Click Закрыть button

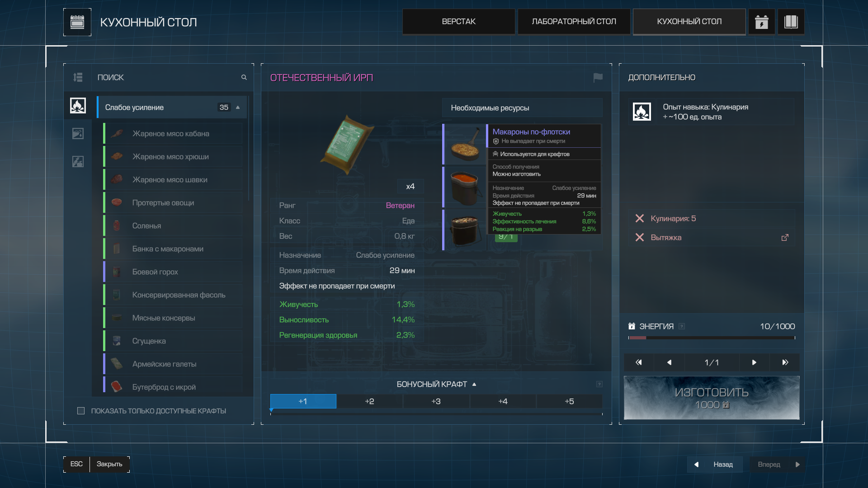[x=109, y=464]
